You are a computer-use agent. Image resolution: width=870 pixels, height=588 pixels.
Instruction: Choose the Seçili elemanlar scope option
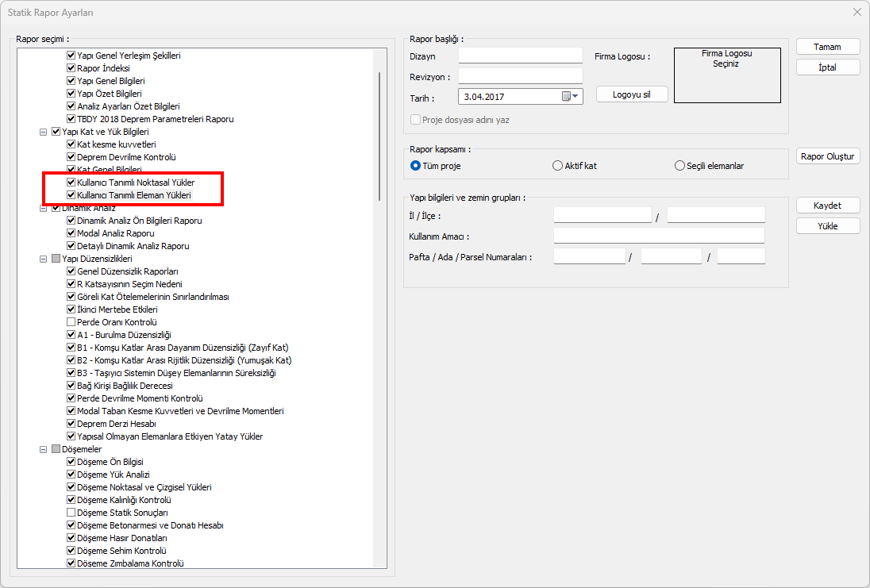(x=679, y=166)
